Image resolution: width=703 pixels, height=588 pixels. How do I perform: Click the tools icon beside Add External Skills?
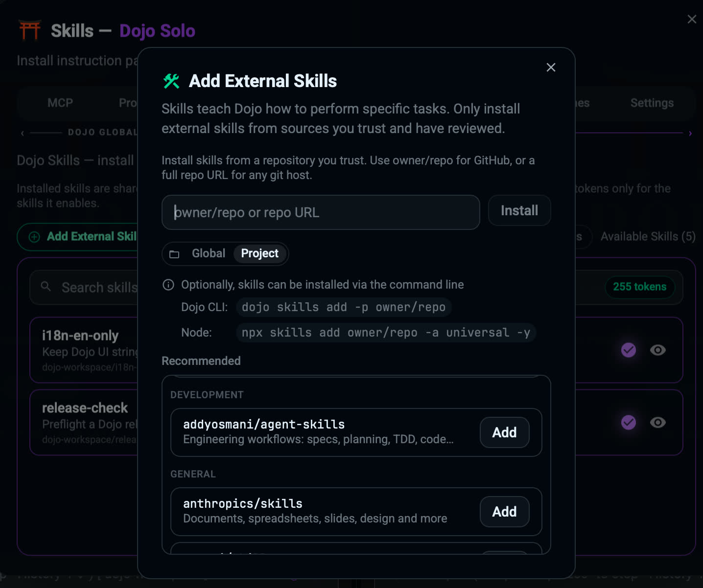pyautogui.click(x=171, y=81)
